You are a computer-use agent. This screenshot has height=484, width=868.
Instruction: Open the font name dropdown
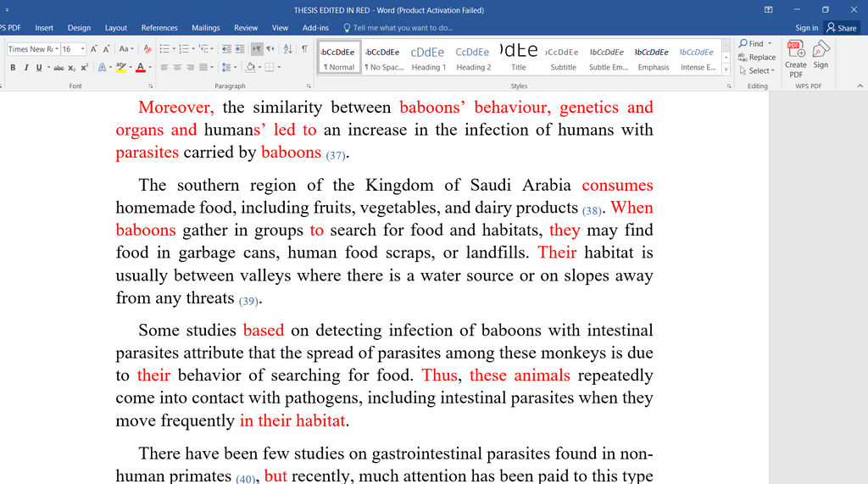point(57,48)
